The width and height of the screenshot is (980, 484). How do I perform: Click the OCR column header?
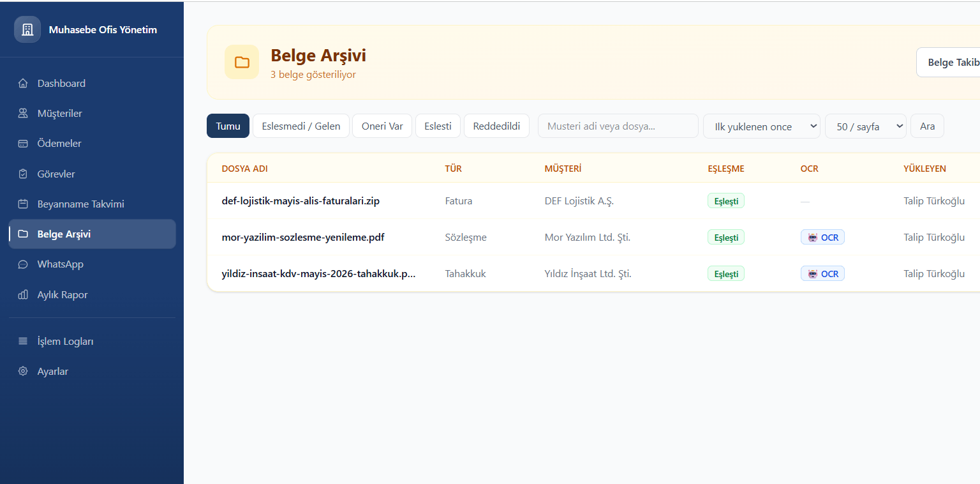pyautogui.click(x=809, y=169)
